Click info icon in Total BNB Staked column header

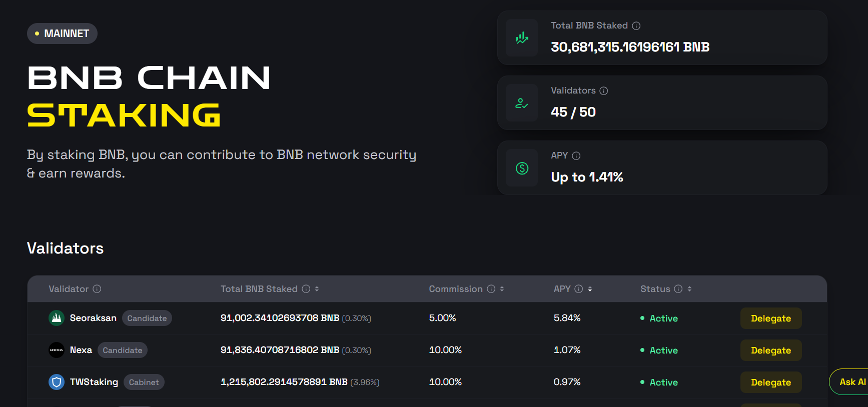[306, 288]
